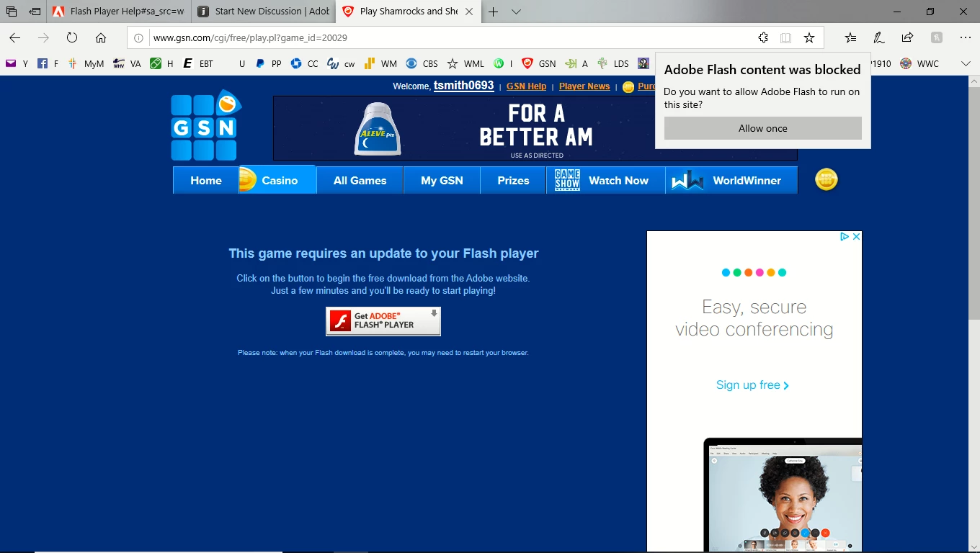The height and width of the screenshot is (553, 980).
Task: Open the GSN Help link
Action: click(x=526, y=86)
